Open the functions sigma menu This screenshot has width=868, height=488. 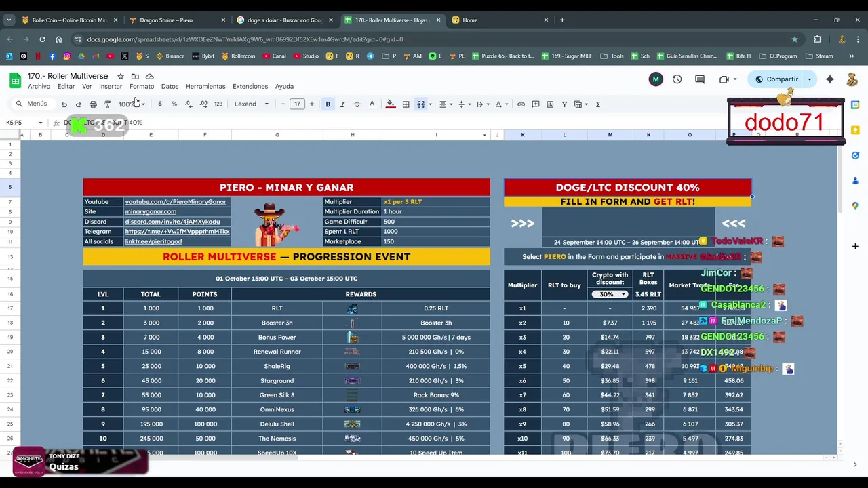click(598, 104)
